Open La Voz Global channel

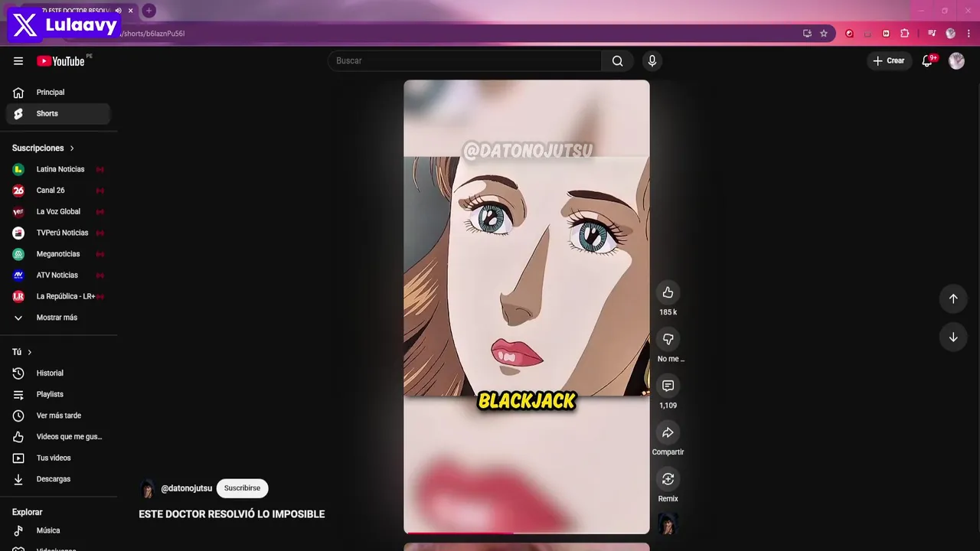coord(58,212)
